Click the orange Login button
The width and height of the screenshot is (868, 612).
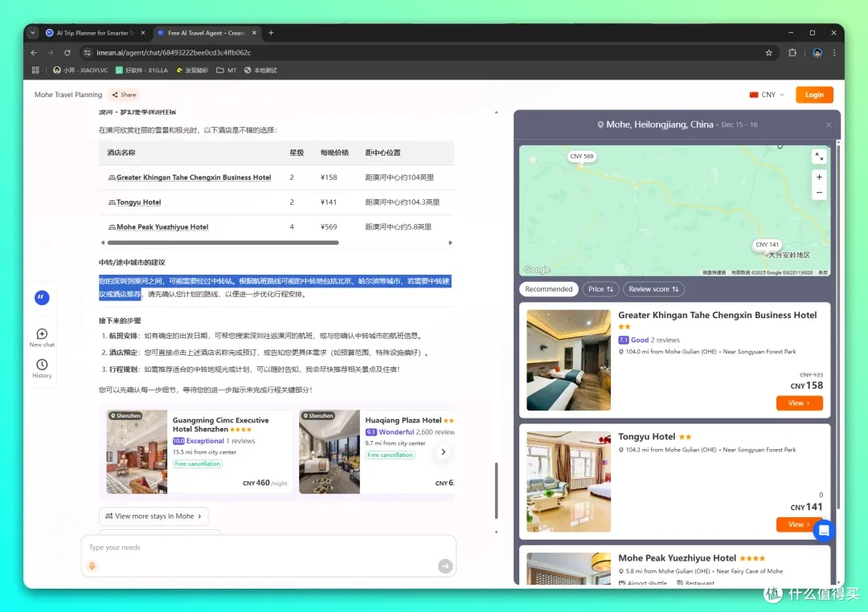click(x=813, y=95)
